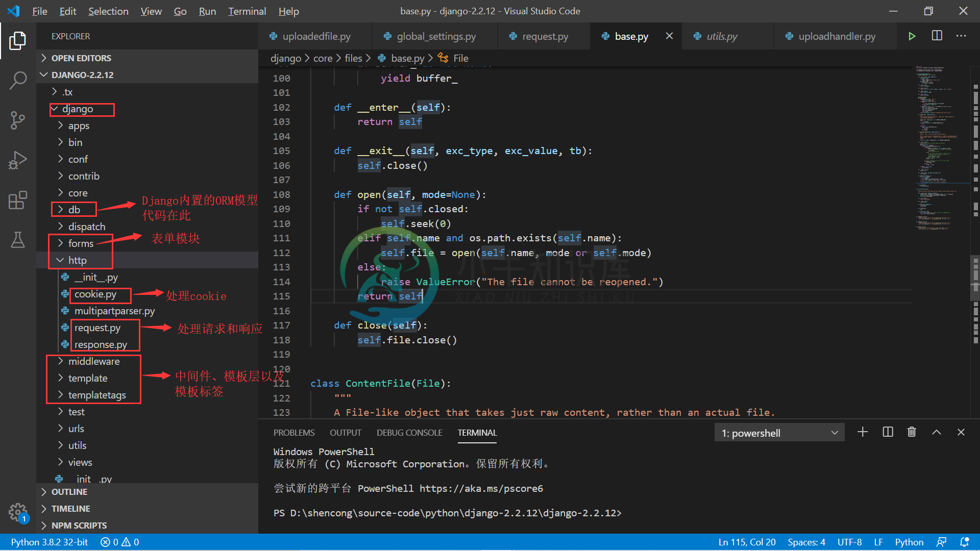Open notifications bell in status bar
The image size is (980, 551).
(964, 542)
